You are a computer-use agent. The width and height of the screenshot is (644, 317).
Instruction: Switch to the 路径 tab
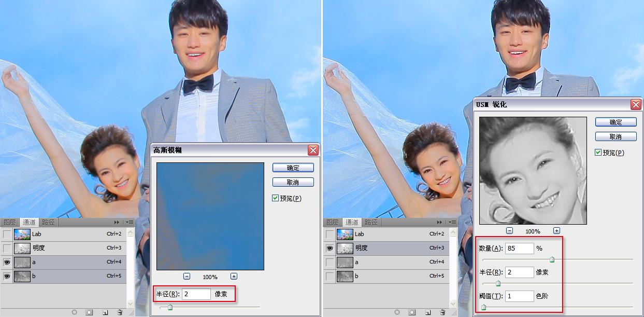(47, 222)
